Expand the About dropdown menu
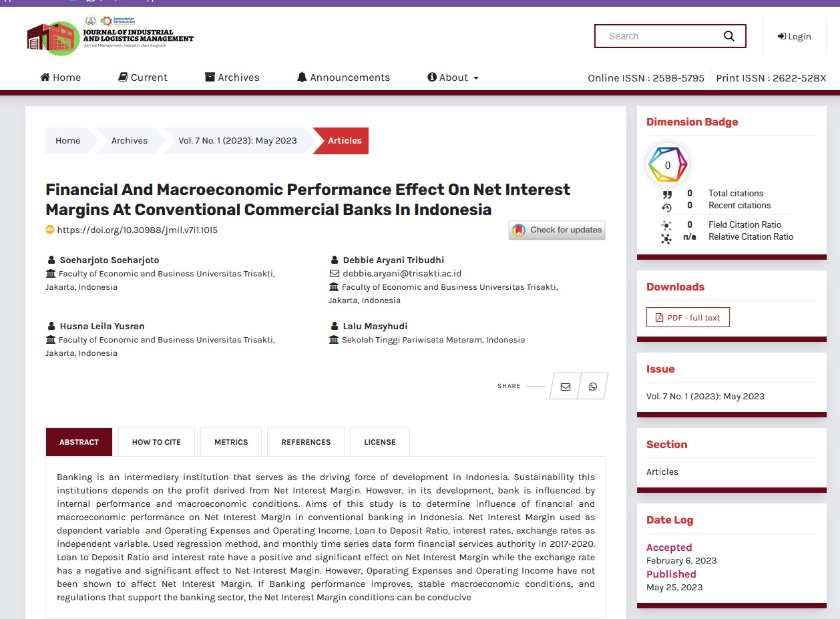Screen dimensions: 840x619 [x=453, y=77]
